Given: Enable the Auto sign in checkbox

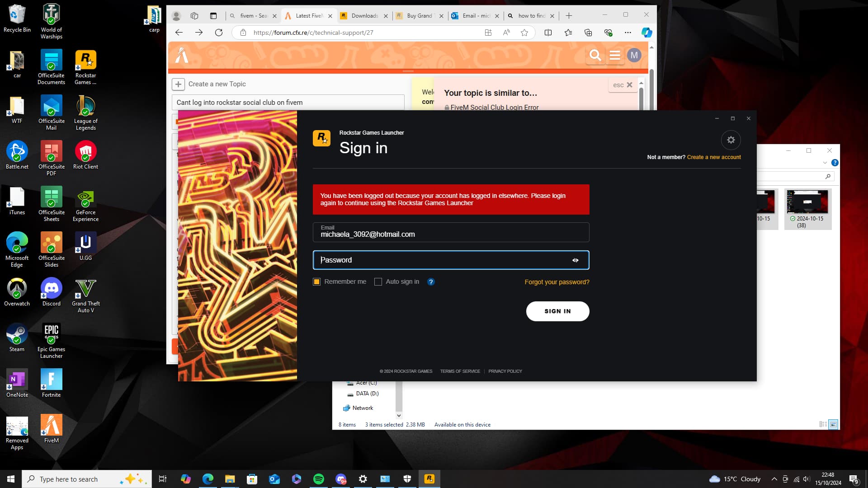Looking at the screenshot, I should (x=378, y=282).
